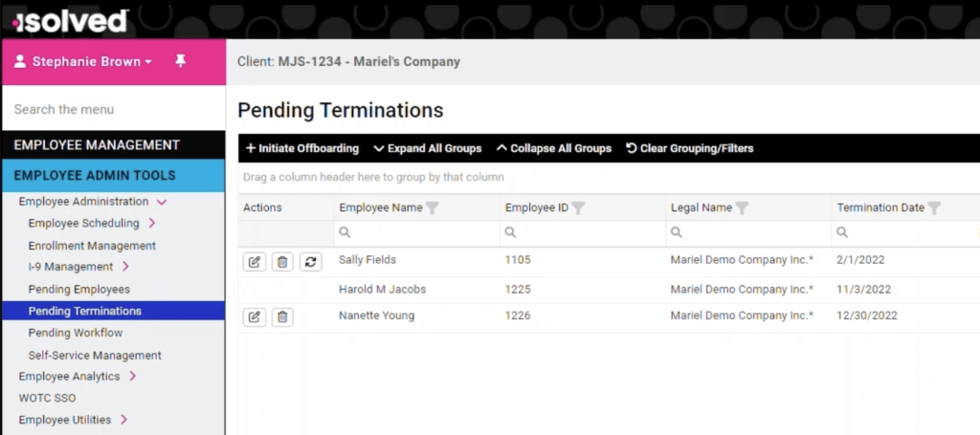Click employee ID 1226

coord(518,315)
